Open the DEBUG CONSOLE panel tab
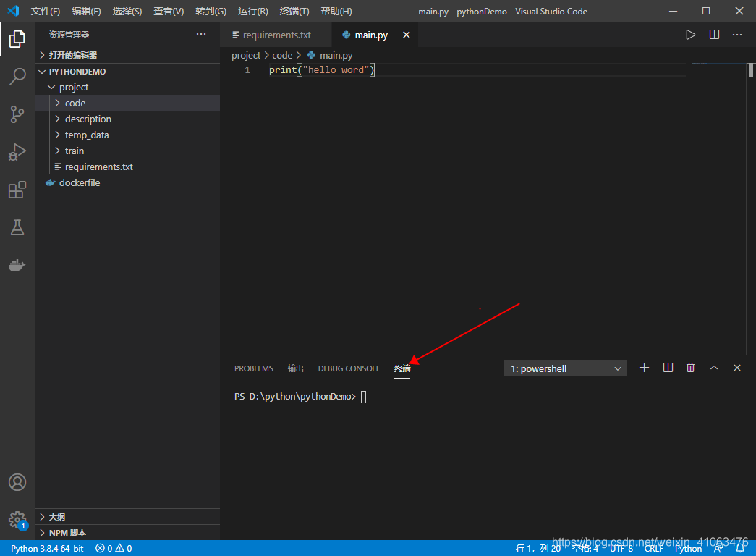Screen dimensions: 756x556 click(x=349, y=368)
